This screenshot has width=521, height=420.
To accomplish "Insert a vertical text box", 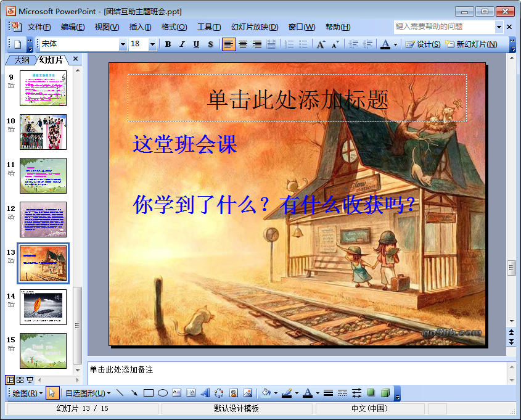I will [x=191, y=393].
